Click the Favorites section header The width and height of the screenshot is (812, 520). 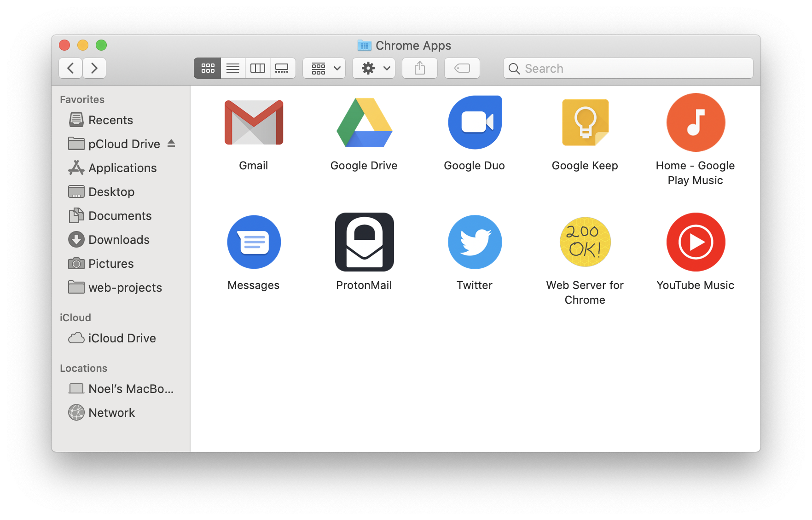tap(82, 99)
